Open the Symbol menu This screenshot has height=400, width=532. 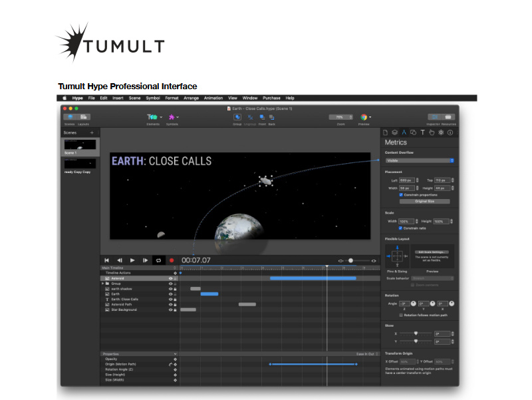(x=153, y=98)
